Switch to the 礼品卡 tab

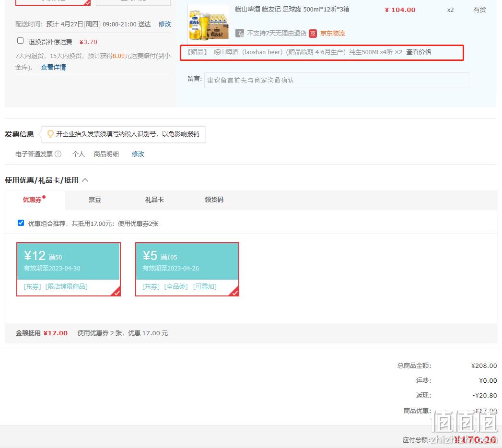(154, 200)
